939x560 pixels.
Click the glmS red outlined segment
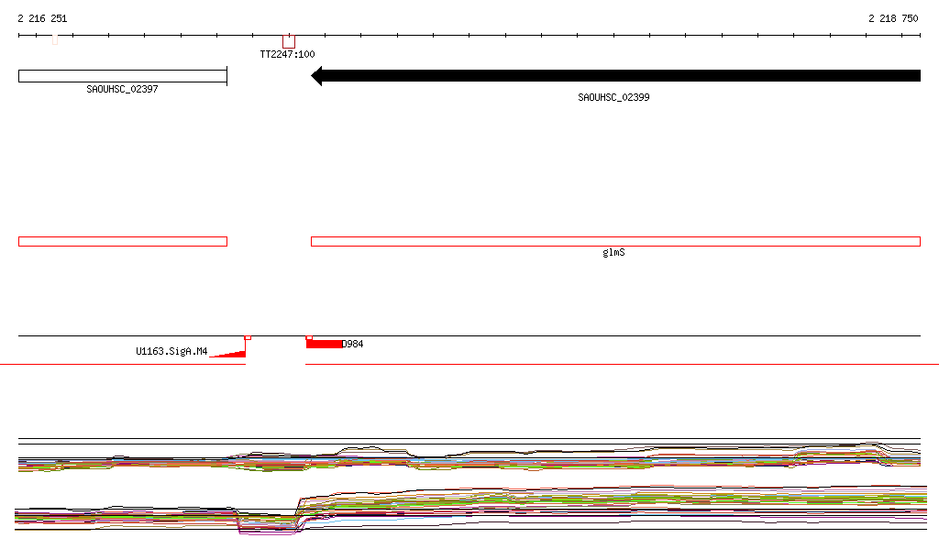615,242
